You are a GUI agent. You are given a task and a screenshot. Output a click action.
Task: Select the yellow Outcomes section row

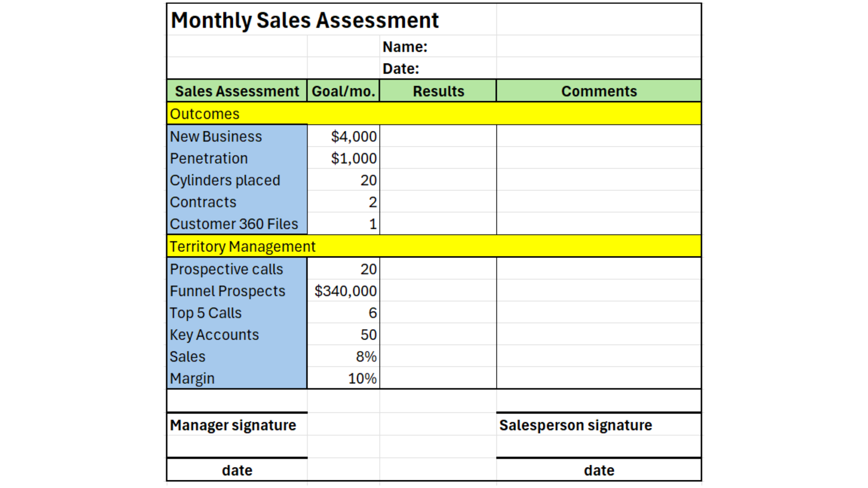[x=434, y=113]
